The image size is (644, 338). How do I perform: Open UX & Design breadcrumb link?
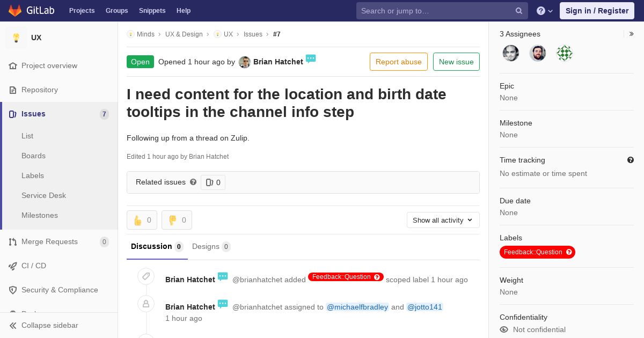(x=184, y=34)
